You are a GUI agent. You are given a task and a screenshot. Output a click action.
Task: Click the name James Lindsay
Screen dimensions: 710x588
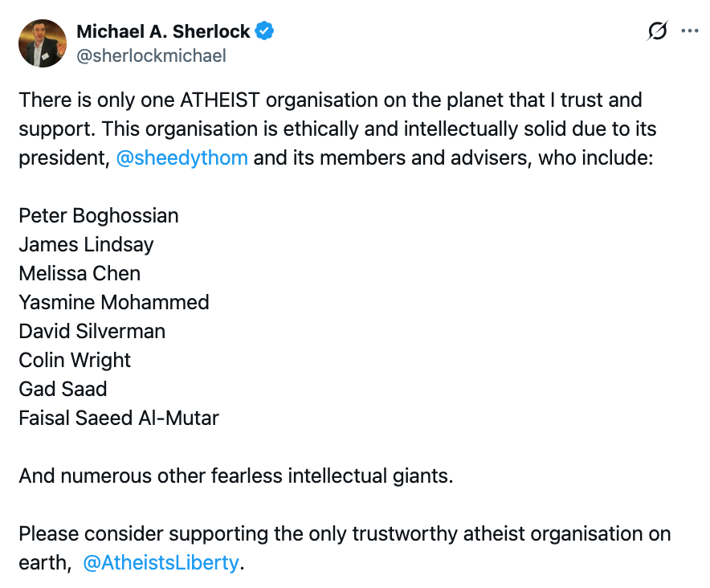(x=86, y=244)
